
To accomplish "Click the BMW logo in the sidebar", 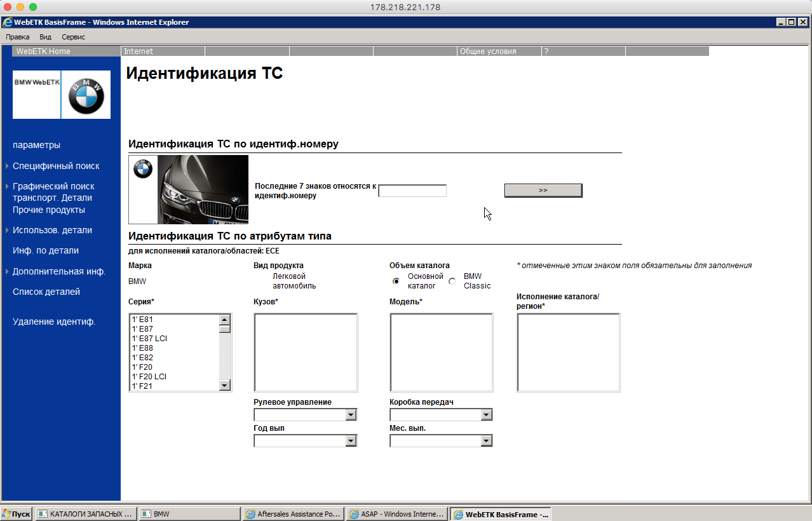I will coord(86,96).
